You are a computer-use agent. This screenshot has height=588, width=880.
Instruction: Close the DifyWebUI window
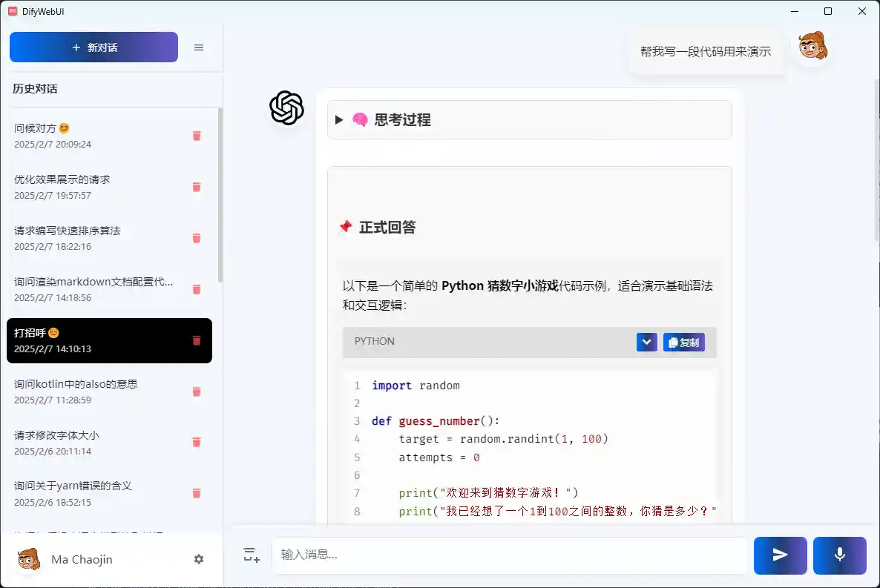click(862, 11)
